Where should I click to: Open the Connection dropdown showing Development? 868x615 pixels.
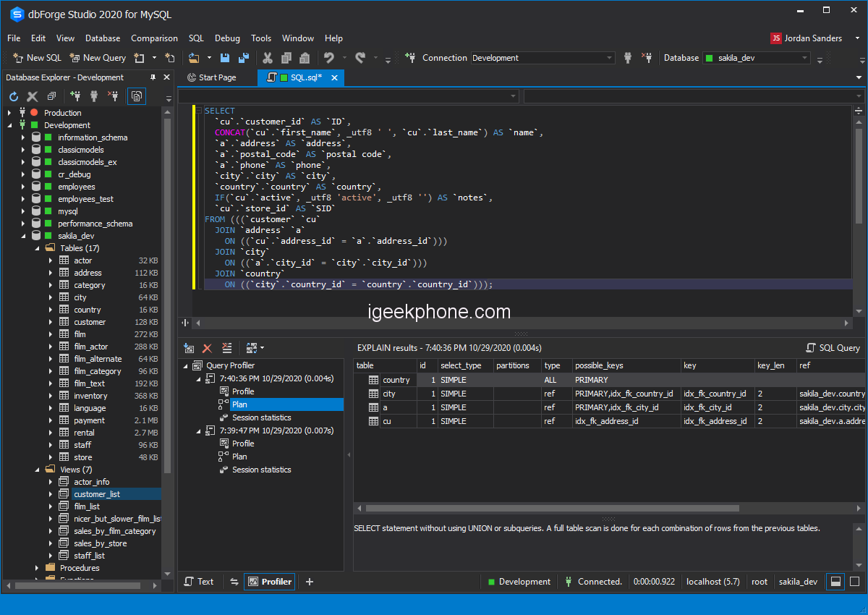point(609,58)
